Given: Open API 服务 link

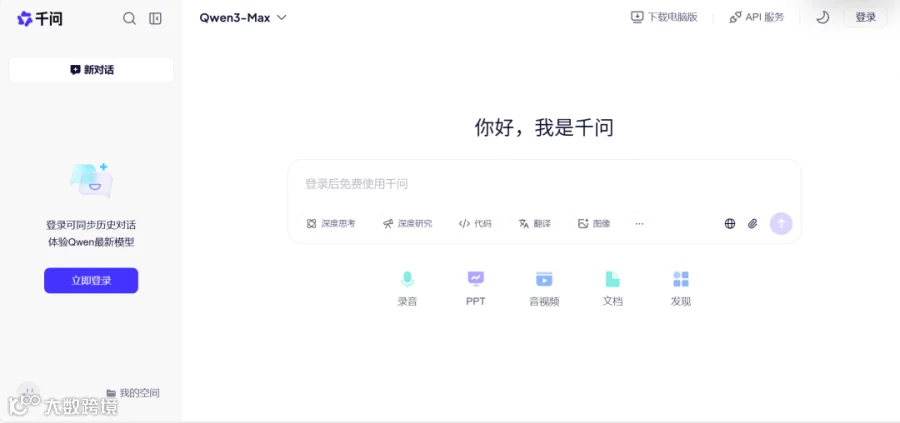Looking at the screenshot, I should pos(757,17).
